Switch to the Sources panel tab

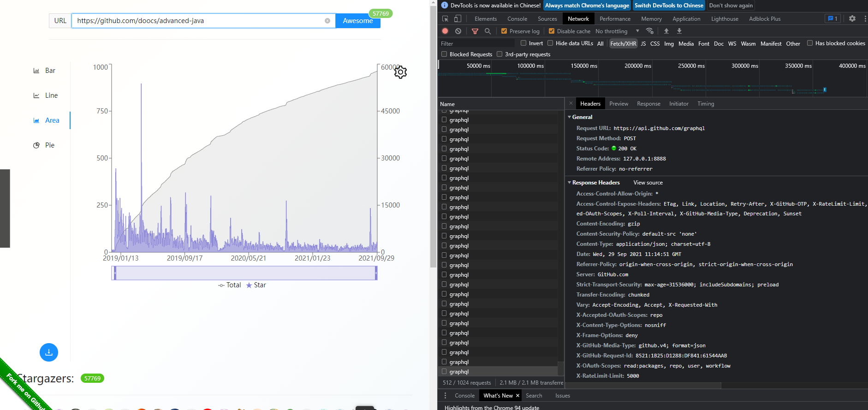click(547, 19)
